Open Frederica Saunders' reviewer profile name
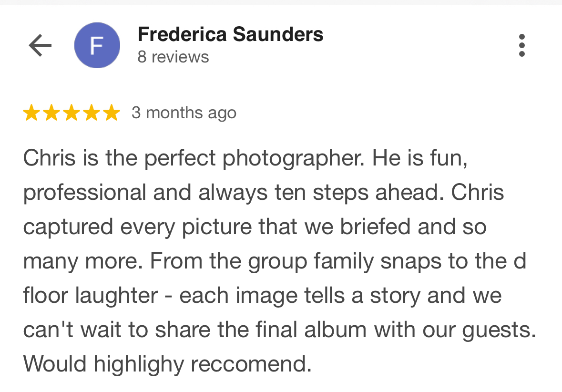562x392 pixels. [230, 34]
